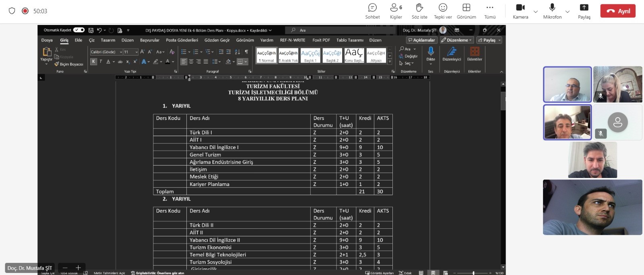This screenshot has height=275, width=644.
Task: Open the font size dropdown
Action: tap(136, 52)
